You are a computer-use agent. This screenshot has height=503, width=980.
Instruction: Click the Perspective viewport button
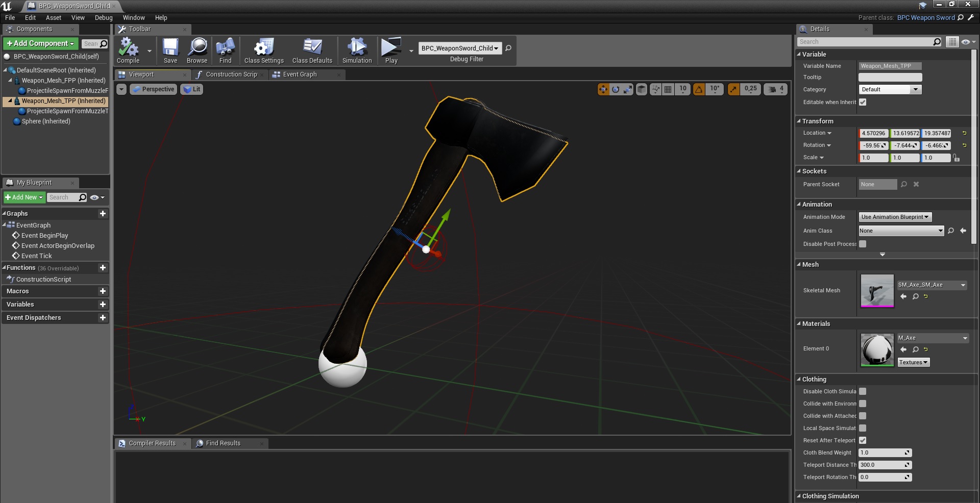coord(153,89)
